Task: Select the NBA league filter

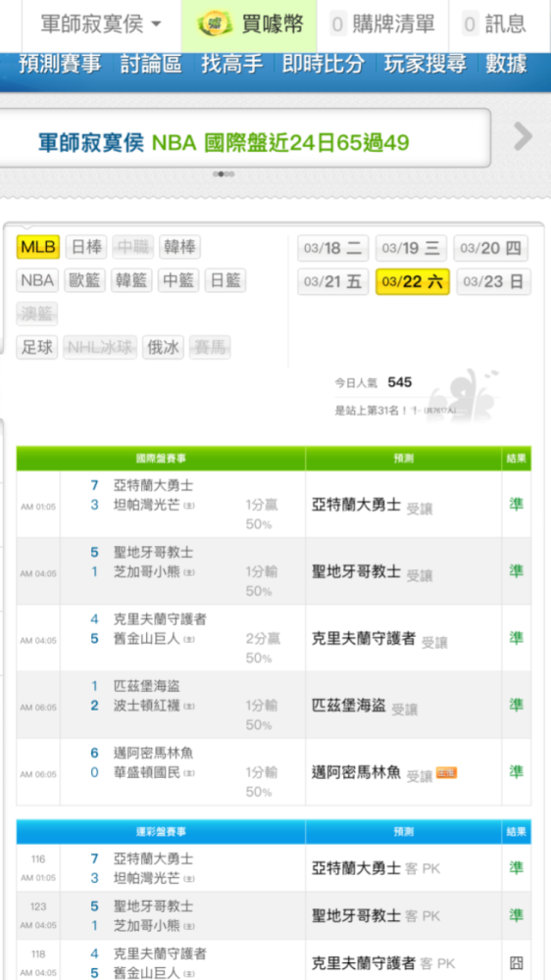Action: (37, 280)
